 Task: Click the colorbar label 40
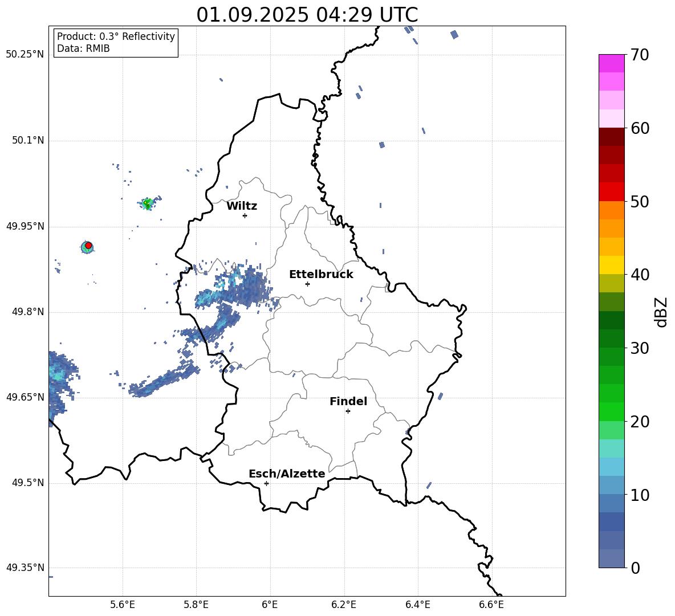click(640, 275)
